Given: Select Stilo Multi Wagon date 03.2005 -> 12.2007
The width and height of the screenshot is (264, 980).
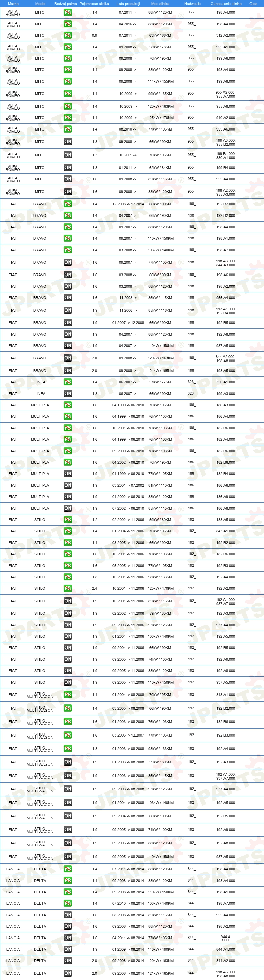Looking at the screenshot, I should (128, 735).
